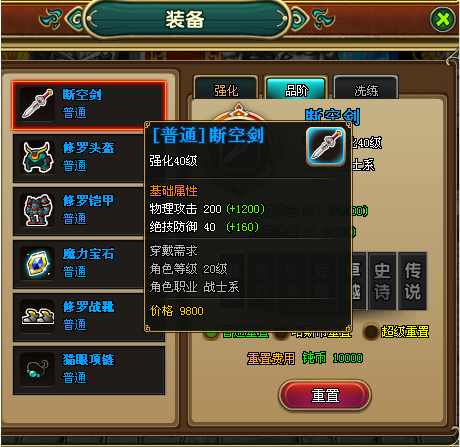The width and height of the screenshot is (460, 447).
Task: Close the equipment window with the green X
Action: (x=442, y=19)
